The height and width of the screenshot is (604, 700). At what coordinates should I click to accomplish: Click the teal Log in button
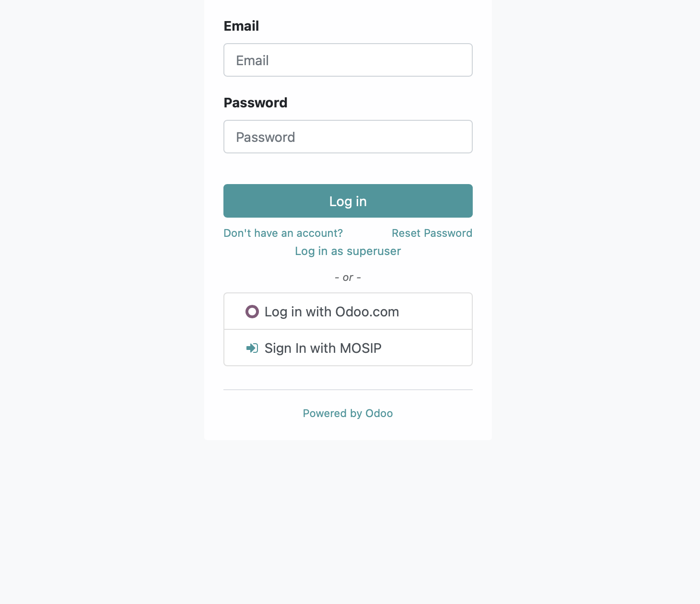(x=348, y=201)
